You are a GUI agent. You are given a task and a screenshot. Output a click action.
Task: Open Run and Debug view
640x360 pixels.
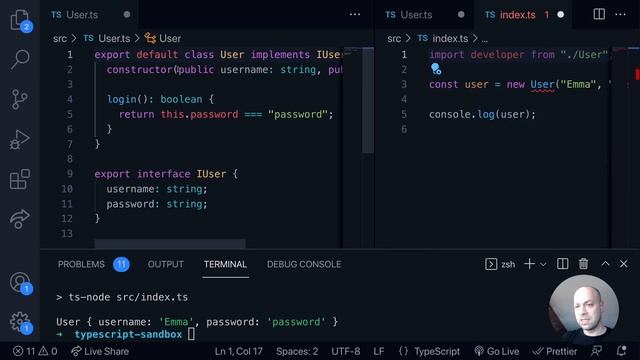tap(20, 140)
